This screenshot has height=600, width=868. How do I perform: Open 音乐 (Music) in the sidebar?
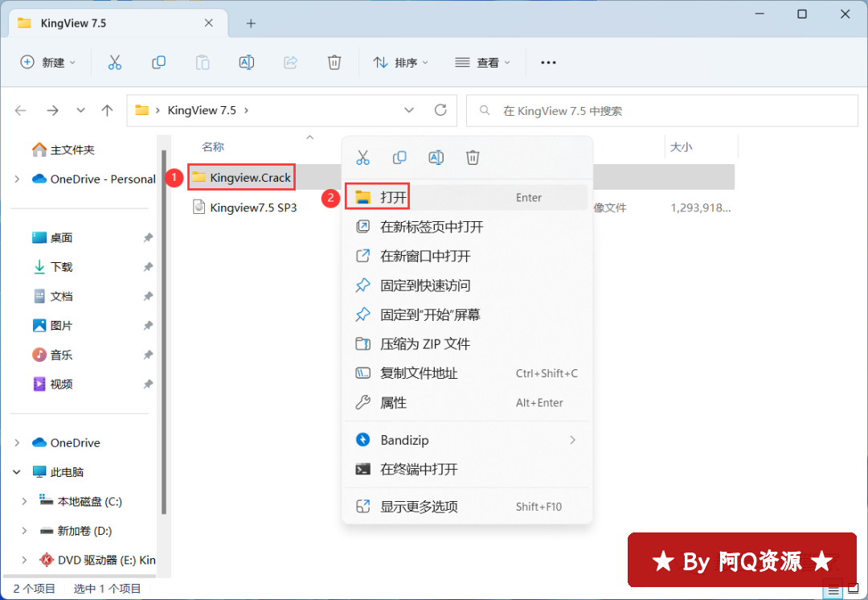tap(52, 355)
